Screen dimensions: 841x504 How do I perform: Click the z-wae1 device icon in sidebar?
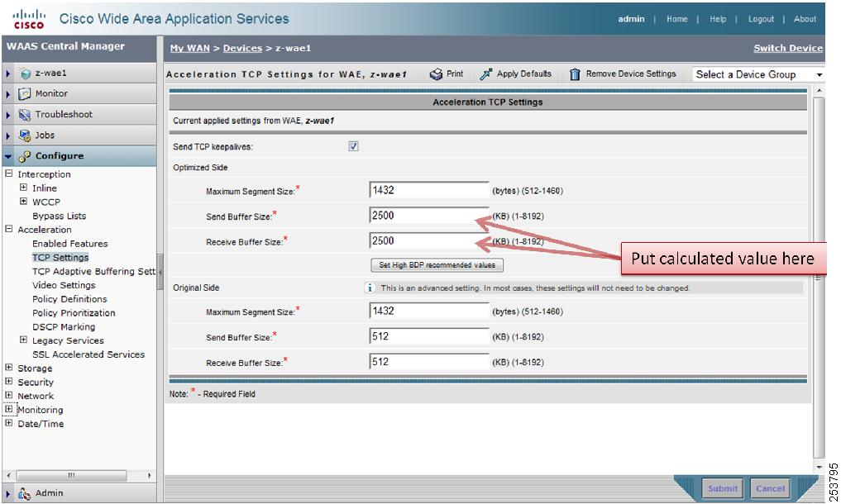click(x=25, y=74)
